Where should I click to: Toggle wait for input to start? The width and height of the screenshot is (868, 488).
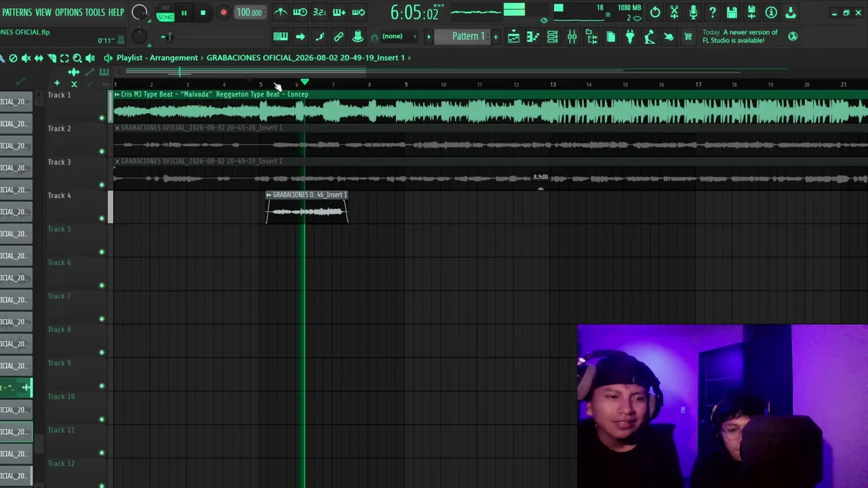(x=300, y=12)
